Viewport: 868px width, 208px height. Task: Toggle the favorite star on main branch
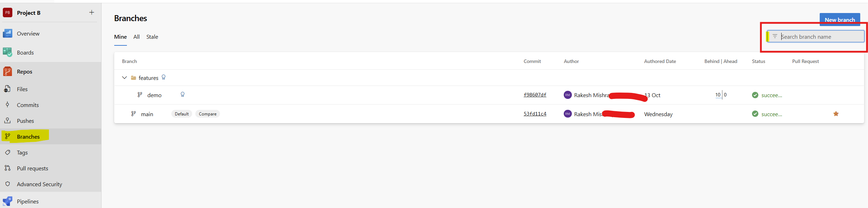pos(836,114)
